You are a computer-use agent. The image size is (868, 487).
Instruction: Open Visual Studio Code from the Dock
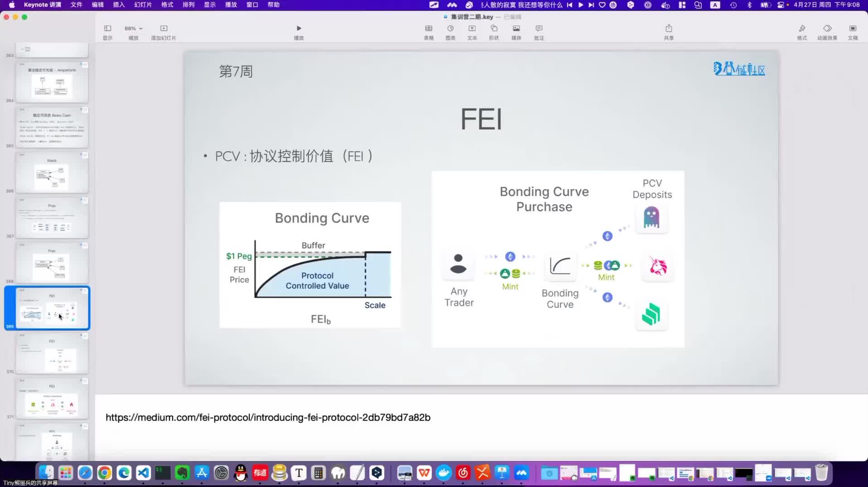pos(144,473)
